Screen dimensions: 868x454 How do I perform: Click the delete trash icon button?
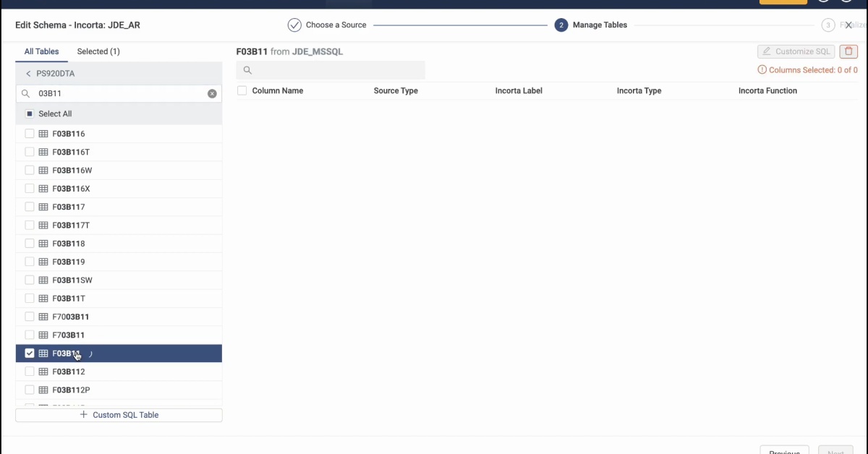point(848,51)
